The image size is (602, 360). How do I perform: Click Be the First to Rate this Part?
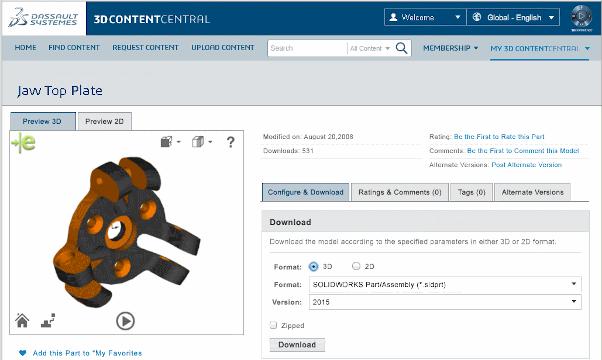(x=499, y=137)
